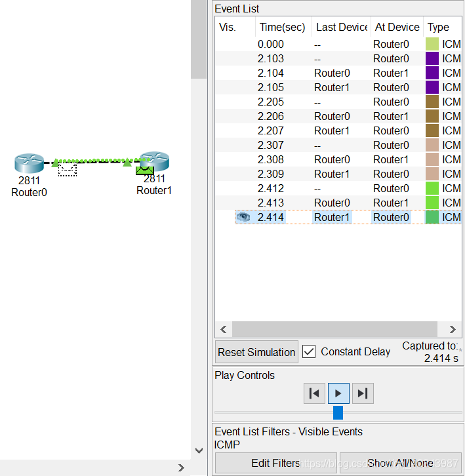Screen dimensions: 465x476
Task: Select the event at time 2.206
Action: point(338,116)
